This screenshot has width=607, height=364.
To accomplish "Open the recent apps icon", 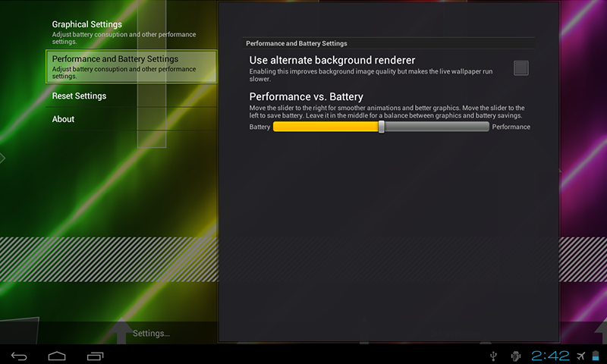I will [x=96, y=356].
